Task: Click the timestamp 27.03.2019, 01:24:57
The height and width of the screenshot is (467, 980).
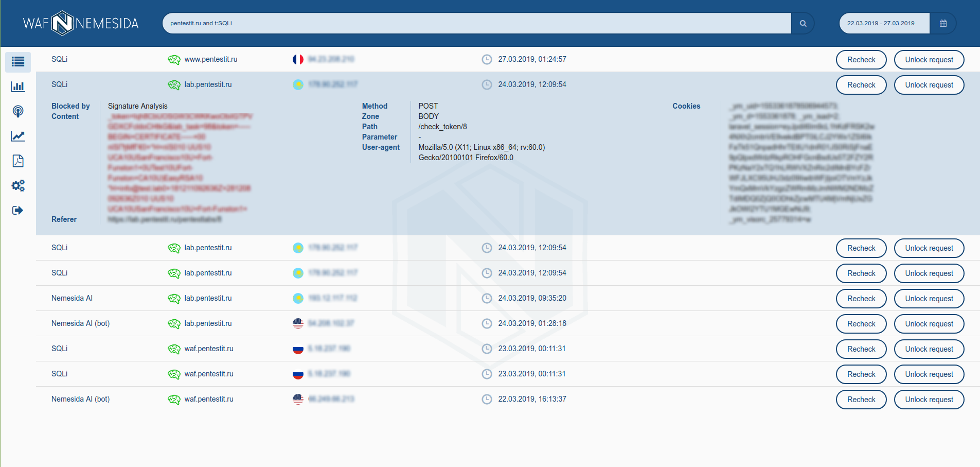Action: (x=532, y=59)
